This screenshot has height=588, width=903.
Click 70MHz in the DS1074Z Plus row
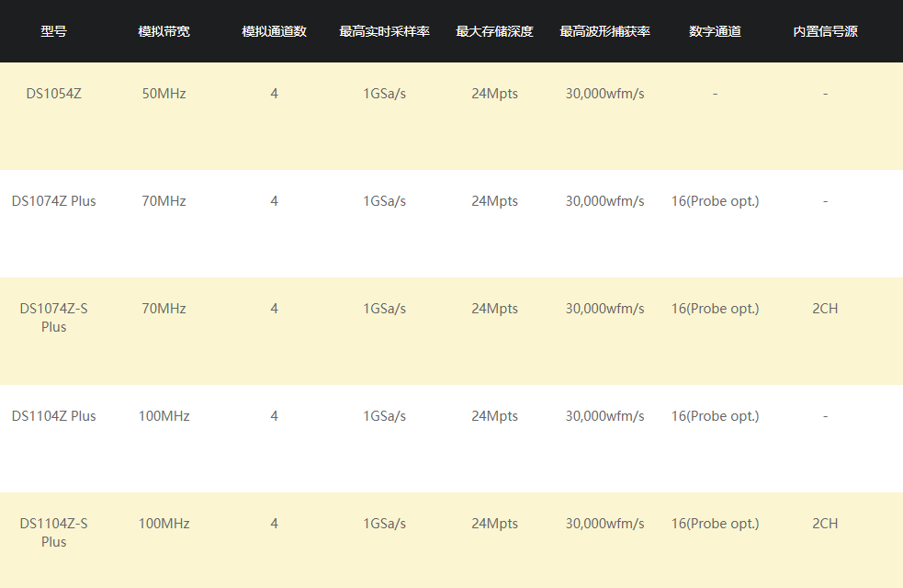164,201
